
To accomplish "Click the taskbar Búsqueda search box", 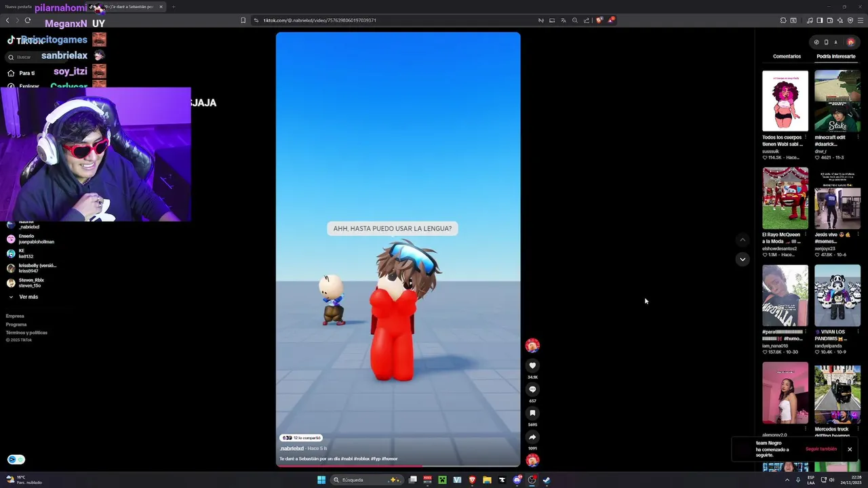I will pos(366,480).
